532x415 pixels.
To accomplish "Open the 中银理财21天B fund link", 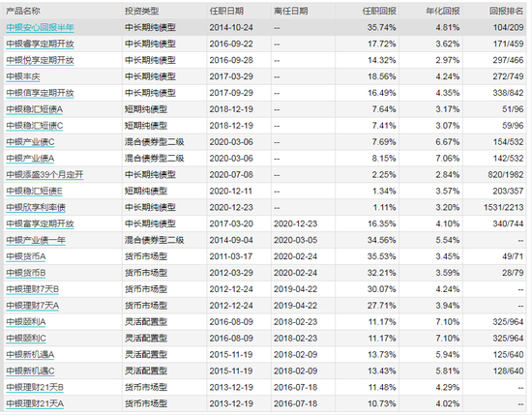I will tap(35, 387).
